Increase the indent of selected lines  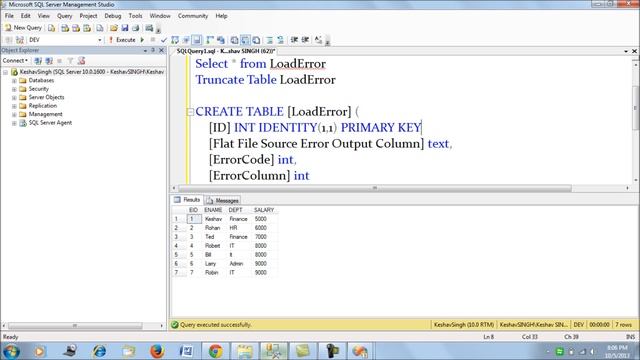pyautogui.click(x=305, y=40)
